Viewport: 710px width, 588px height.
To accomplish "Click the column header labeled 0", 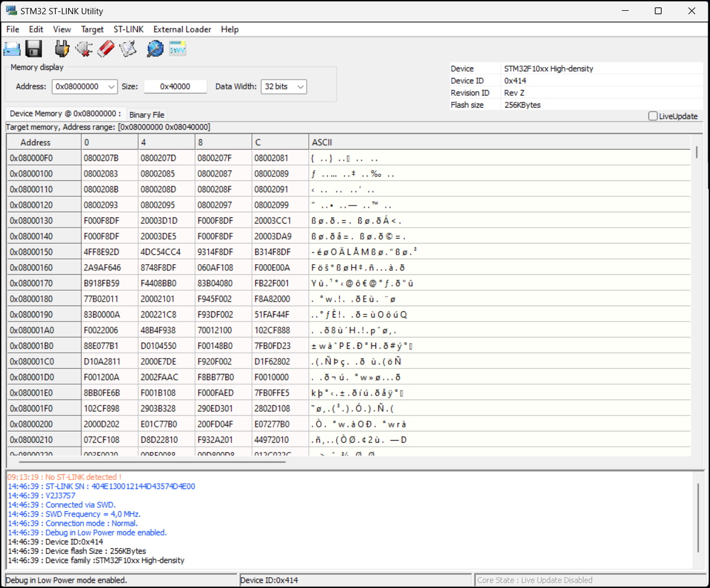I will [109, 142].
